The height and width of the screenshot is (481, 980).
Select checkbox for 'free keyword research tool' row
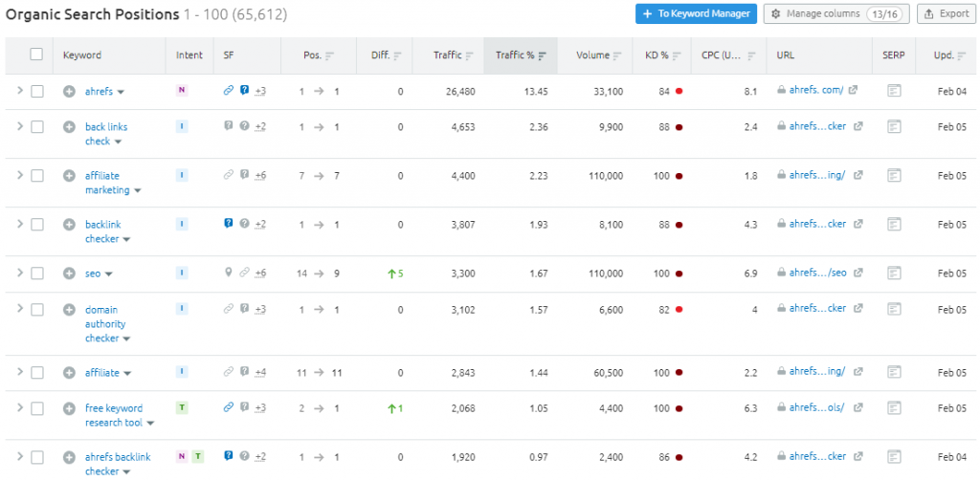37,408
